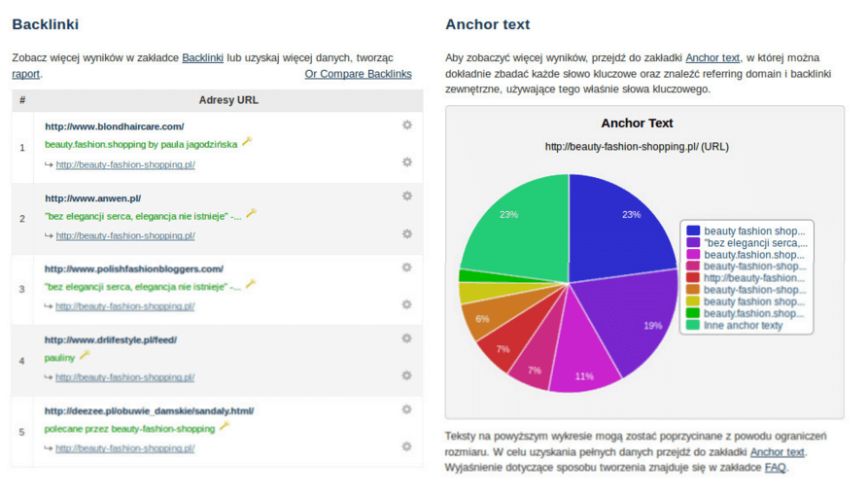Click key icon after 'paula jagodzińska' anchor

click(x=247, y=142)
